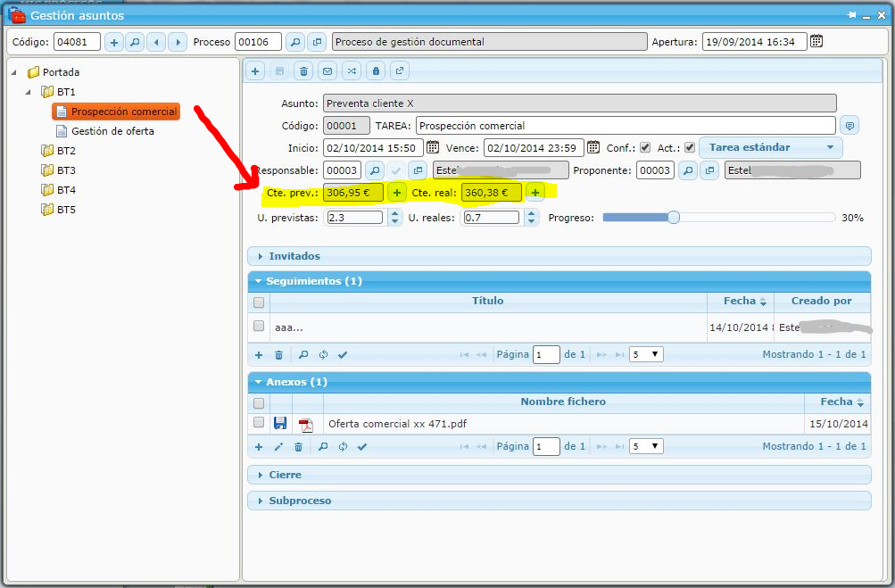Search code using magnifier next to Código 04081
This screenshot has height=588, width=895.
pos(135,42)
